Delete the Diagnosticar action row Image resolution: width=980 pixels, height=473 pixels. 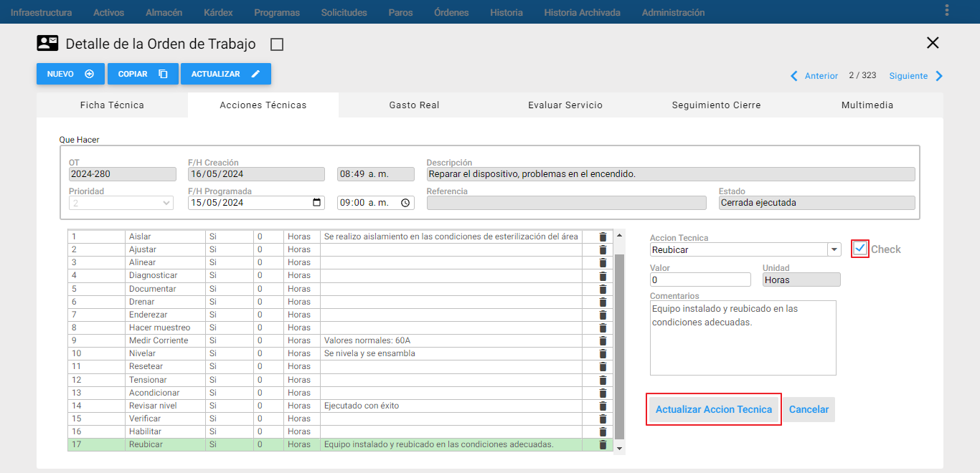click(603, 275)
